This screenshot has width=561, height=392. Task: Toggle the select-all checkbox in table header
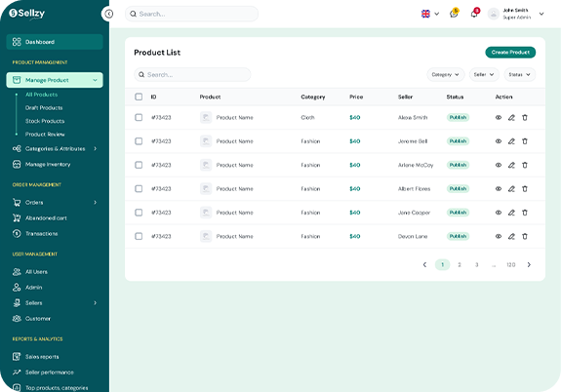click(x=139, y=97)
